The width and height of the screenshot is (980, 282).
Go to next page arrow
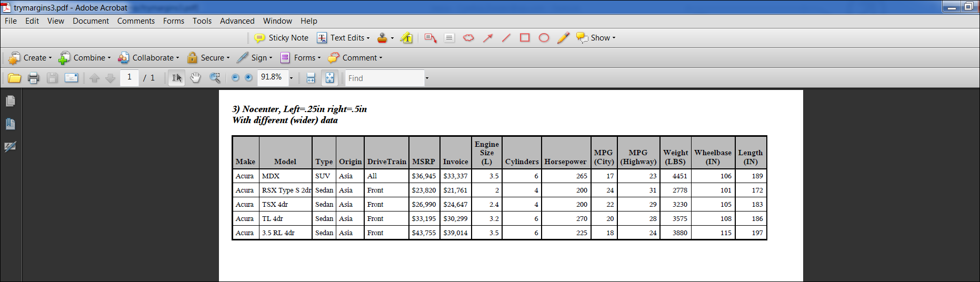pyautogui.click(x=110, y=78)
